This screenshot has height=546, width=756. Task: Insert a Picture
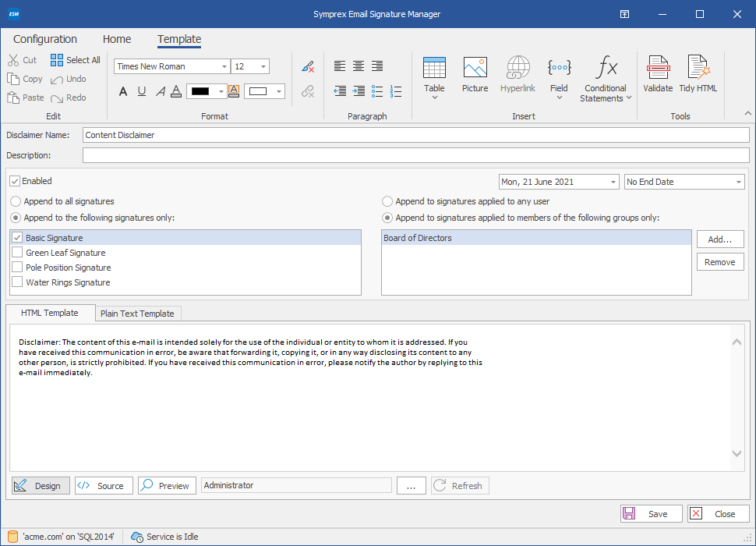click(475, 75)
